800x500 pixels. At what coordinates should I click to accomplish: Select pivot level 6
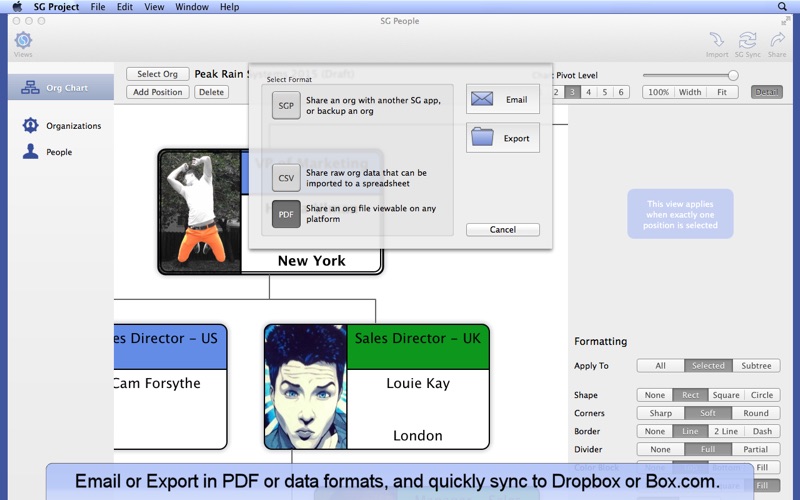pos(621,92)
